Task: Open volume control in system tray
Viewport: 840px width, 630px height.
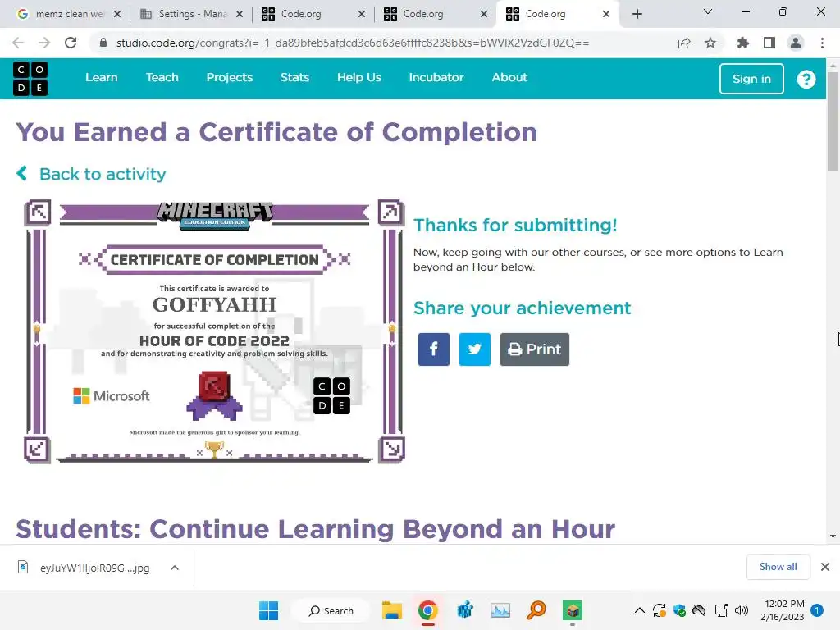Action: click(742, 610)
